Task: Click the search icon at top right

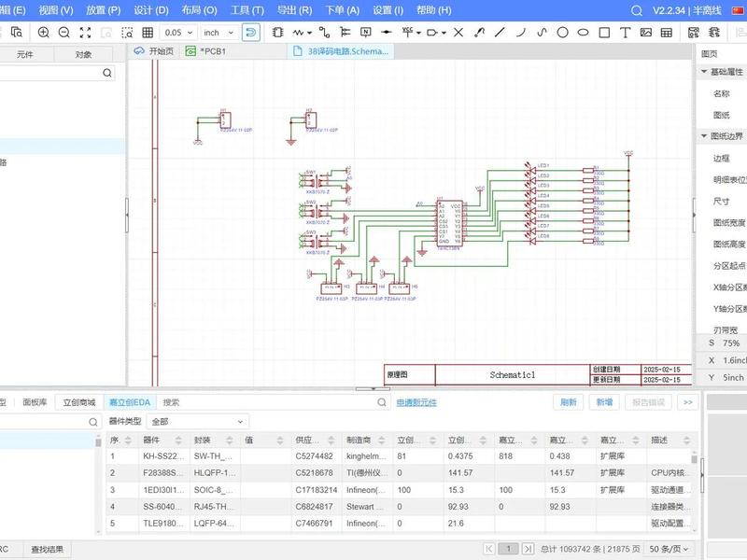Action: [637, 10]
